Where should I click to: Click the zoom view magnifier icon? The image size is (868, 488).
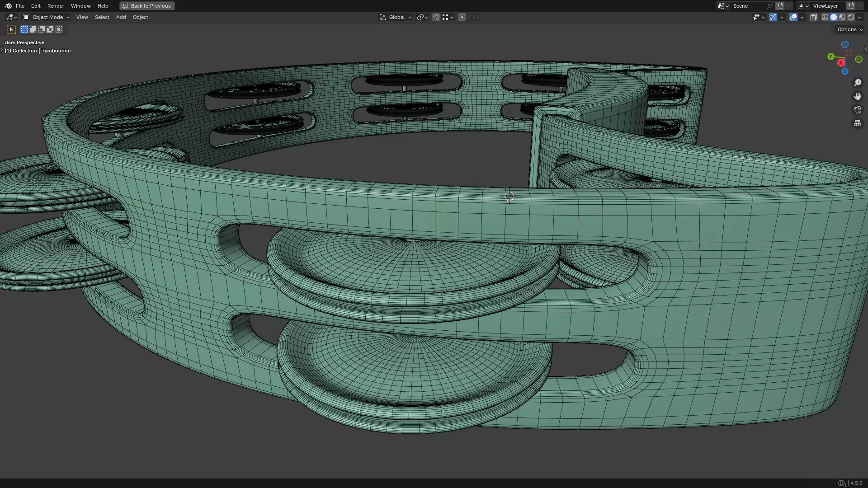click(x=858, y=83)
